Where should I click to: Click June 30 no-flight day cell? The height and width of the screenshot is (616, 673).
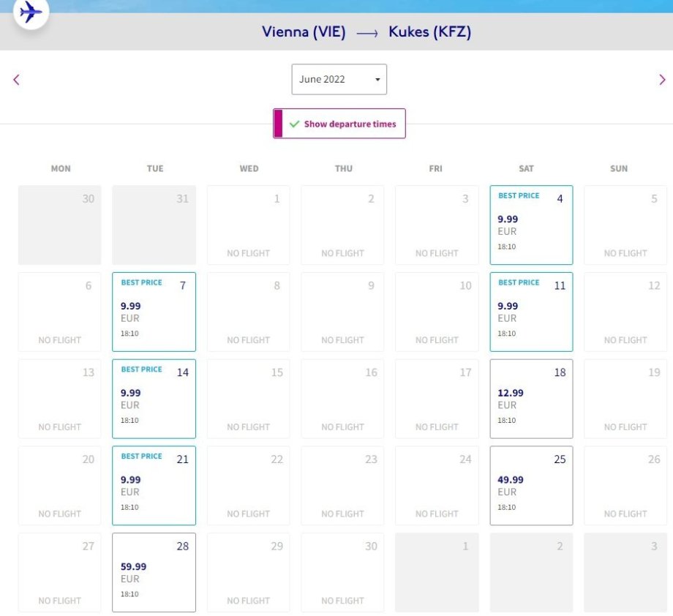tap(342, 573)
